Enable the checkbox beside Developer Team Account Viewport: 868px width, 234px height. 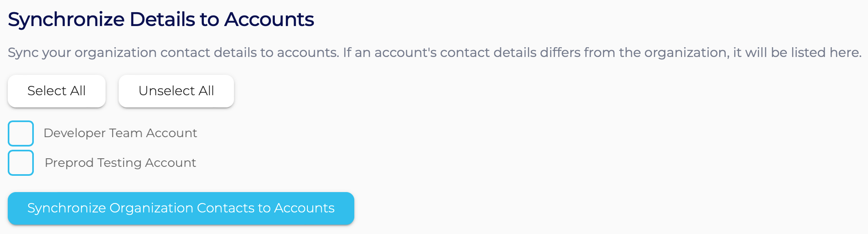[x=21, y=133]
